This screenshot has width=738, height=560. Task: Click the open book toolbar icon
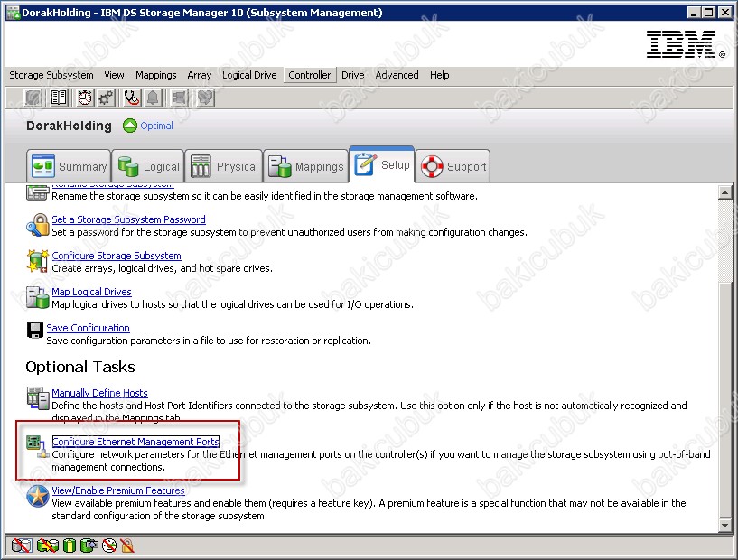[x=59, y=98]
